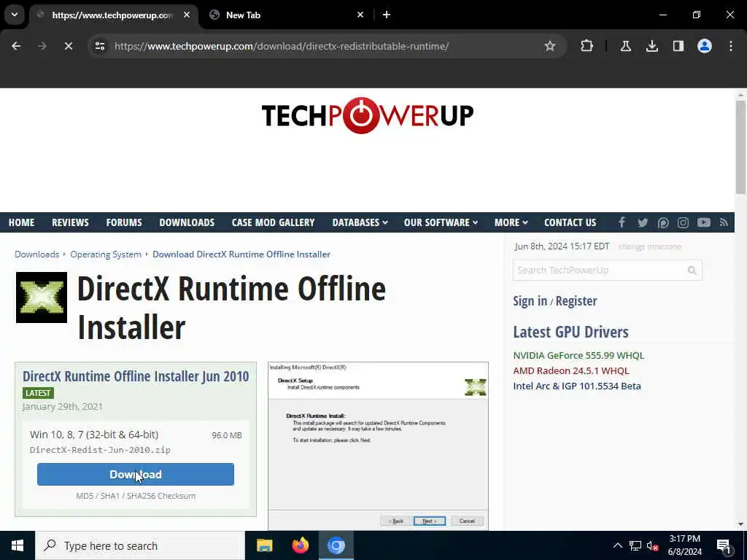
Task: Click the search magnifier icon
Action: (692, 271)
